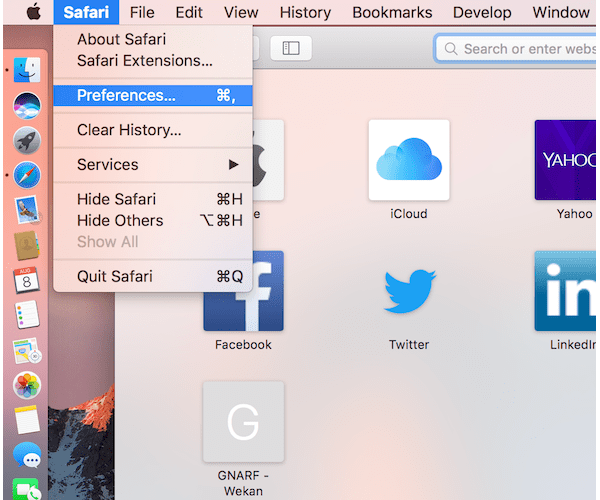Toggle Safari sidebar button
The image size is (600, 500).
tap(291, 48)
